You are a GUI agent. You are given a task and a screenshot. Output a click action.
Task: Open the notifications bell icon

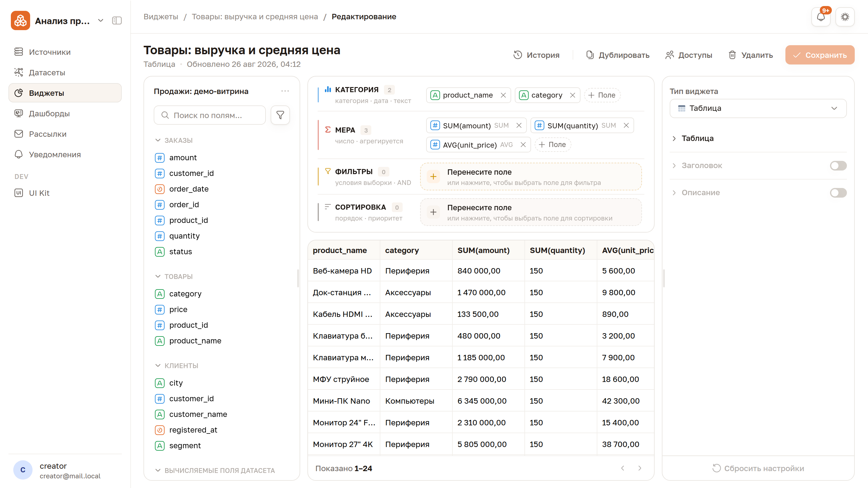click(x=820, y=17)
